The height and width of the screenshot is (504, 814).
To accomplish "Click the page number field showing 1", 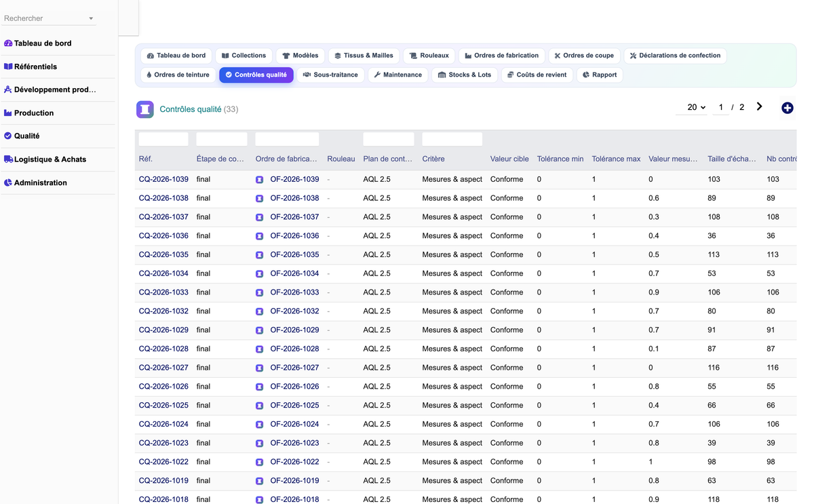I will pos(721,107).
